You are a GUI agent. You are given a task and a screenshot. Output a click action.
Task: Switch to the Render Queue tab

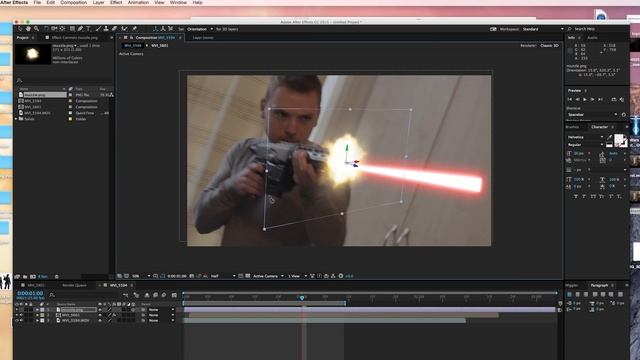click(74, 285)
